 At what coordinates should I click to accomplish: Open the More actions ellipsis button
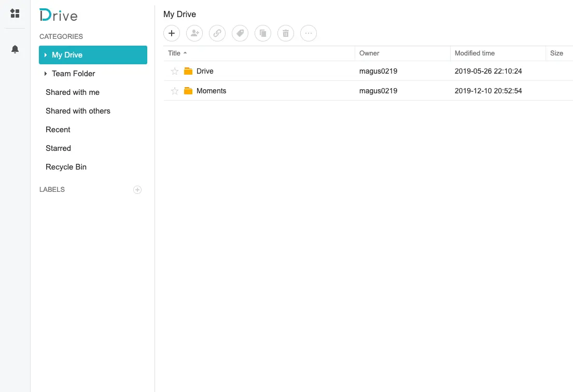pyautogui.click(x=309, y=33)
